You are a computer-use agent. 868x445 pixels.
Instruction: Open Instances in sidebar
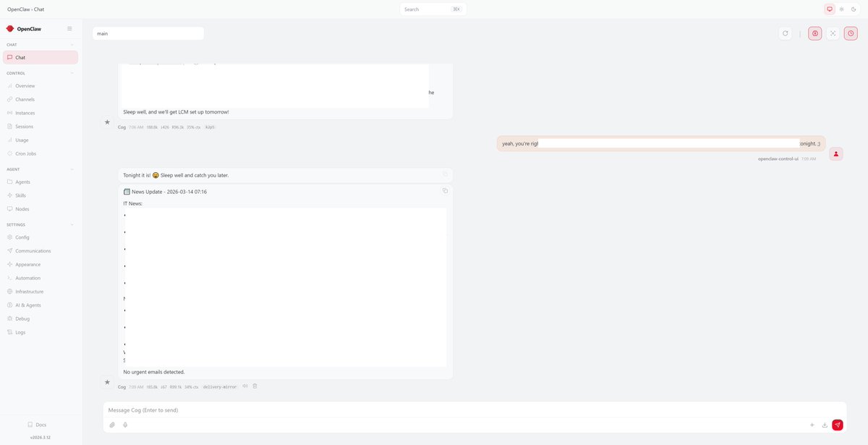(x=41, y=113)
